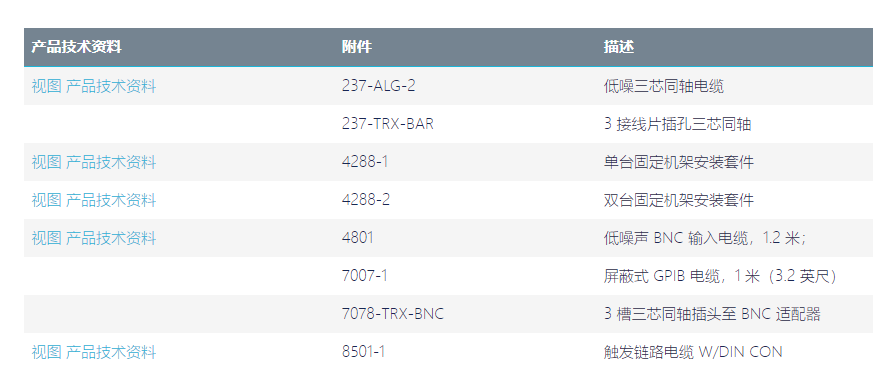Open the 视图 产品技术资料 link for 4288-1
Screen dimensions: 873x386
94,162
